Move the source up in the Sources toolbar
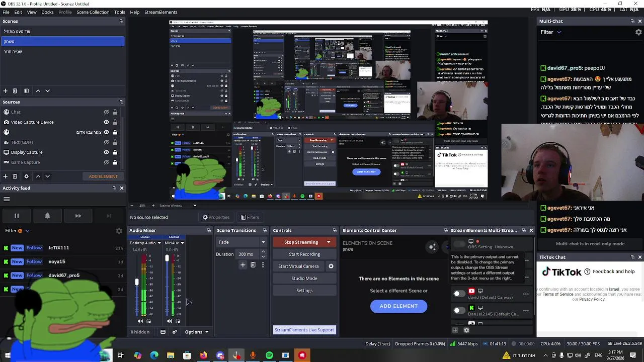 pyautogui.click(x=38, y=176)
